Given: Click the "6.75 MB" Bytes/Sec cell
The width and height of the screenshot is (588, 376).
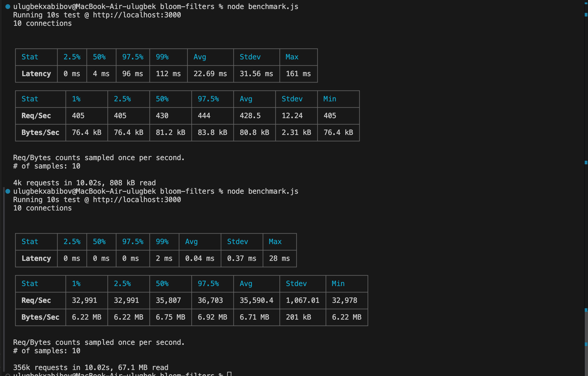Looking at the screenshot, I should click(x=170, y=317).
